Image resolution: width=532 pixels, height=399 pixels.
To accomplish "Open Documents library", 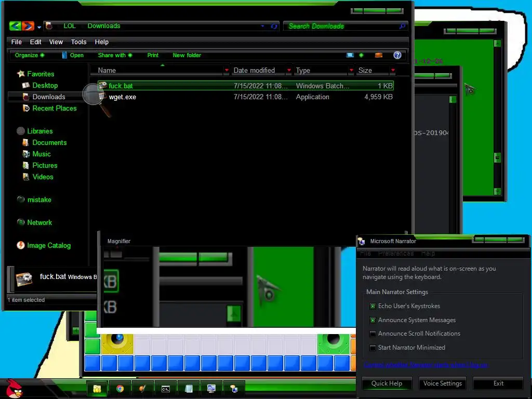I will pyautogui.click(x=49, y=142).
